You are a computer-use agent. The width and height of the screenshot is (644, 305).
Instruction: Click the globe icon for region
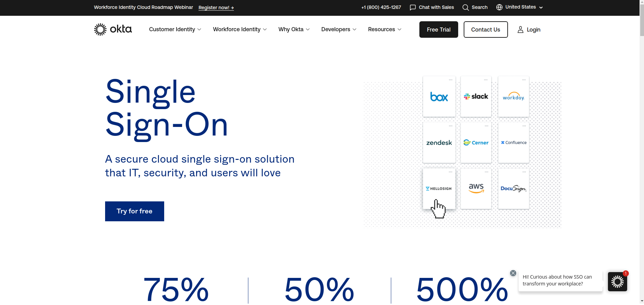(x=499, y=7)
